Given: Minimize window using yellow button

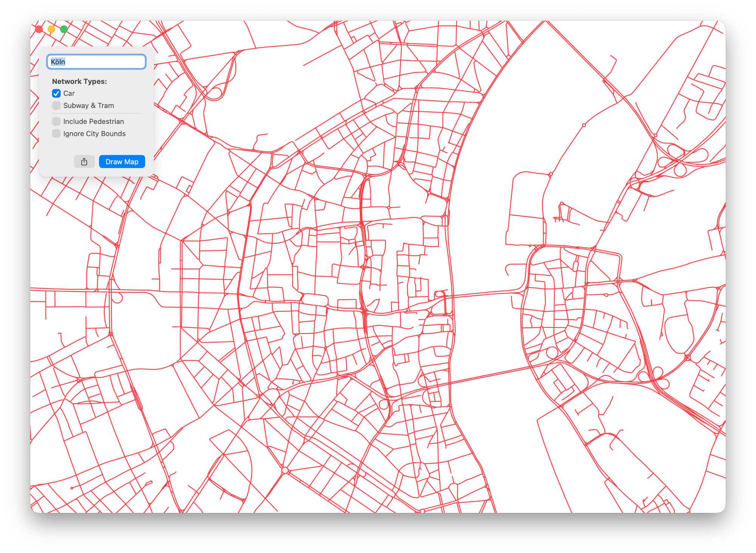Looking at the screenshot, I should pyautogui.click(x=51, y=29).
